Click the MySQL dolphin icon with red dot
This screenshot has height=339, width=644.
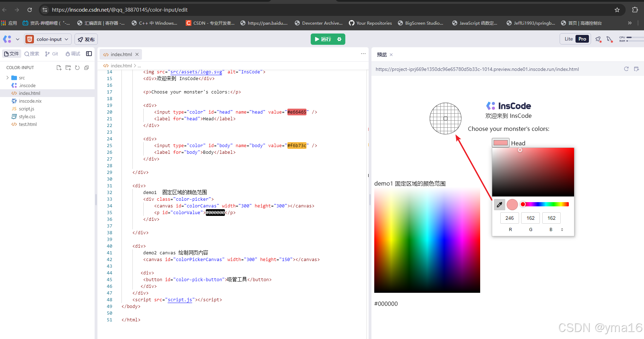[609, 39]
